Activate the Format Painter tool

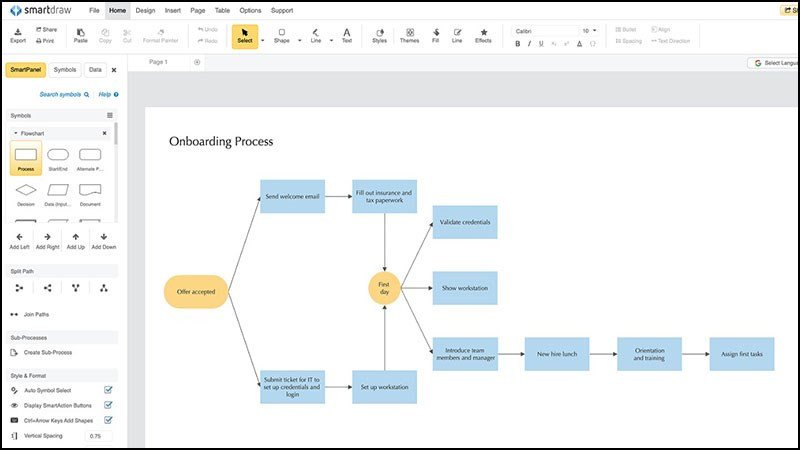click(161, 35)
